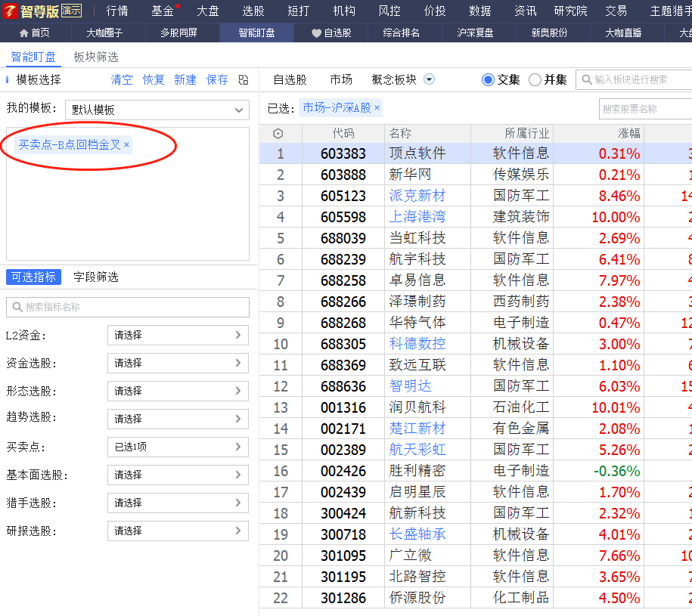Click the 输入板块进行搜索 input field
This screenshot has width=692, height=616.
point(634,80)
